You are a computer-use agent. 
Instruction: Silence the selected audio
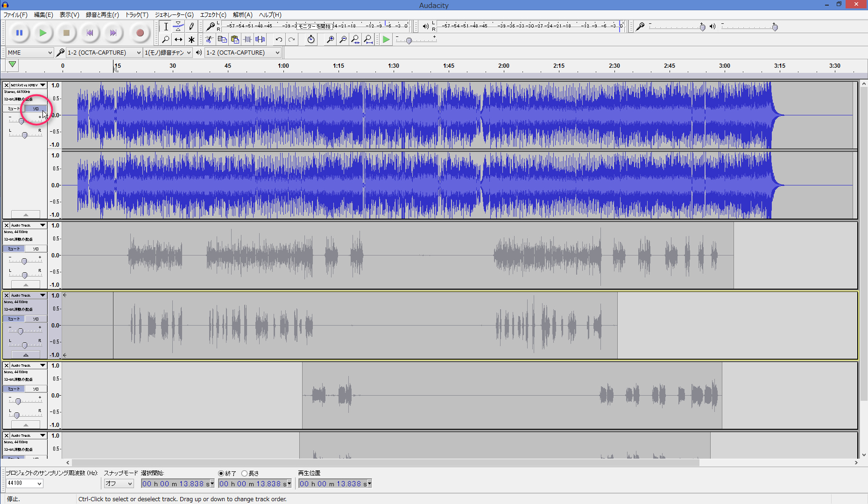(x=260, y=40)
